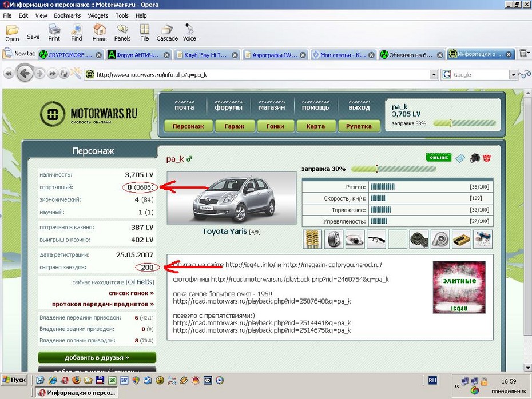Click the exhaust pipe part icon

355,239
